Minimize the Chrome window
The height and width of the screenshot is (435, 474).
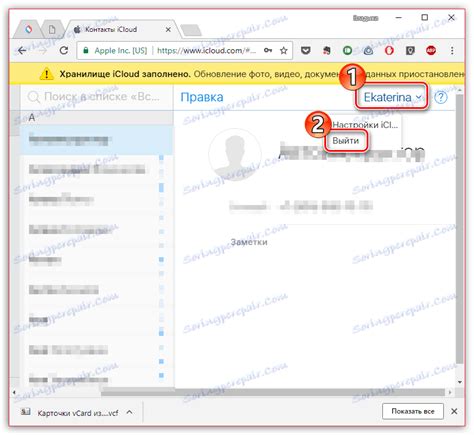(x=399, y=17)
